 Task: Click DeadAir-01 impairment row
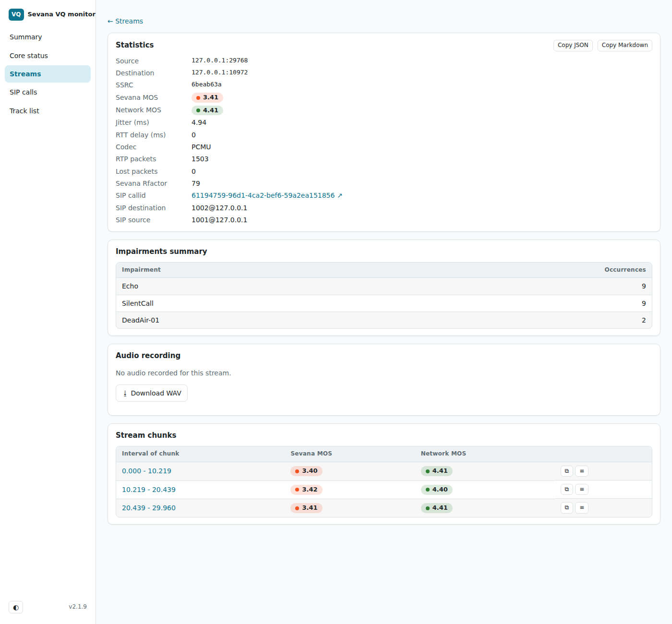384,320
